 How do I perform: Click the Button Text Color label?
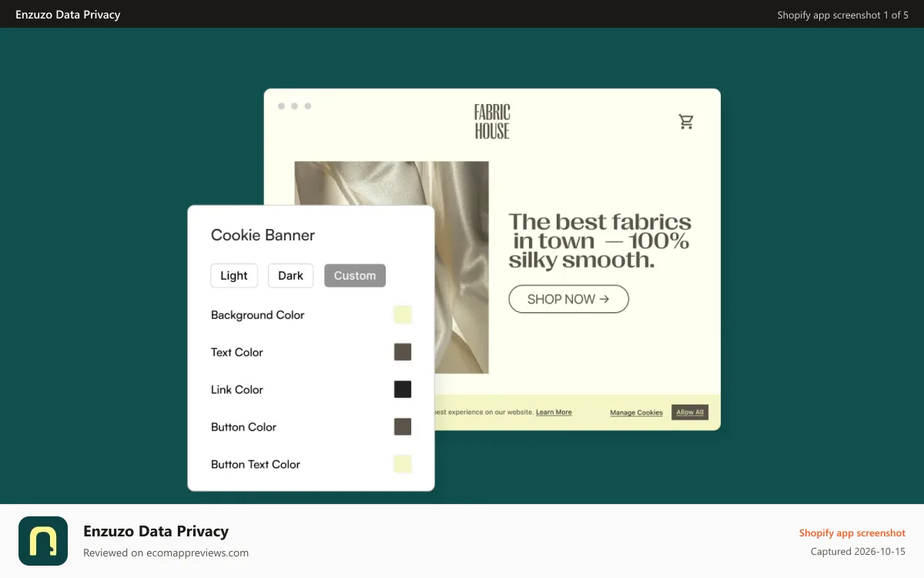pyautogui.click(x=256, y=465)
